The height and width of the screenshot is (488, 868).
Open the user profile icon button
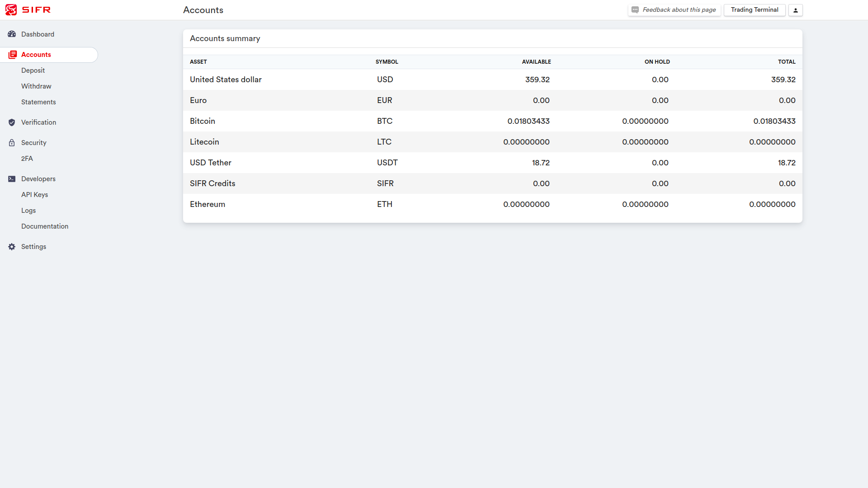[795, 10]
